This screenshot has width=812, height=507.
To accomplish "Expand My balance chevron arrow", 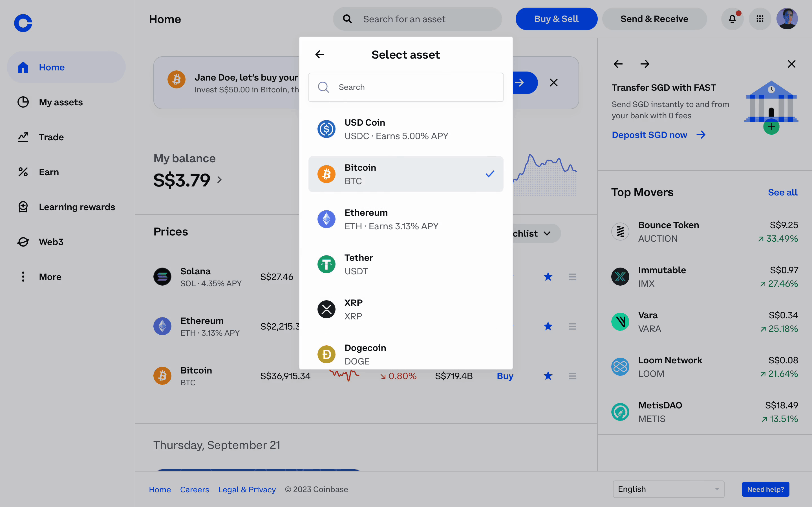I will point(219,180).
